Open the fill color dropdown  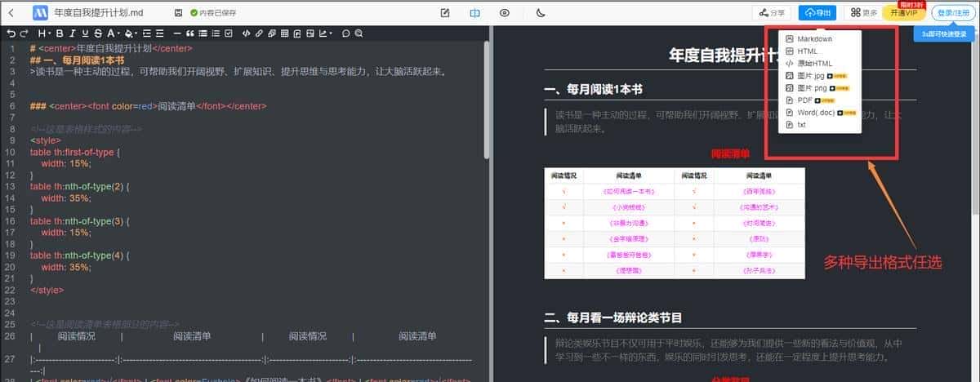click(131, 33)
